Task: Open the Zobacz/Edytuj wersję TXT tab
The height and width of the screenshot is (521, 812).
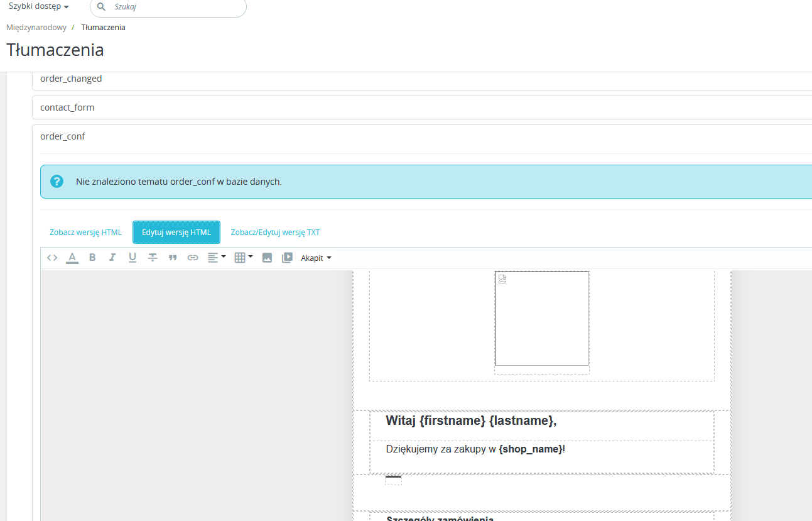Action: (275, 233)
